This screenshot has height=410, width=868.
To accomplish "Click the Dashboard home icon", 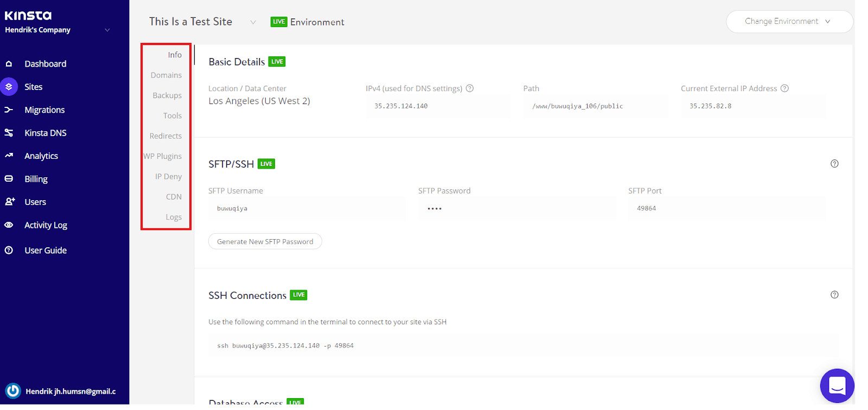I will coord(9,64).
